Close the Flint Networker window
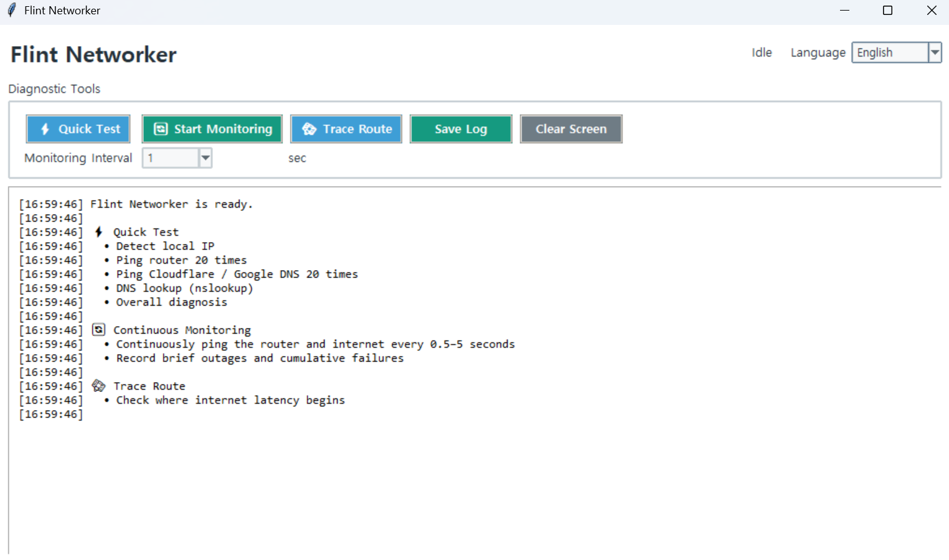 pos(932,11)
